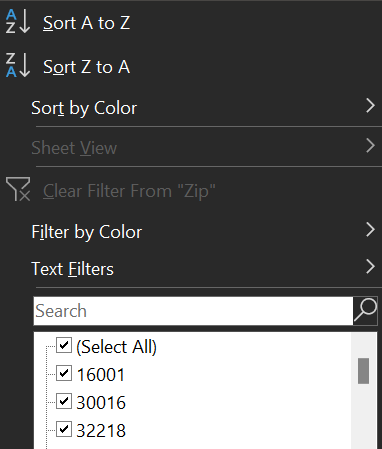This screenshot has width=382, height=449.
Task: Expand the Sort by Color submenu arrow
Action: (x=370, y=106)
